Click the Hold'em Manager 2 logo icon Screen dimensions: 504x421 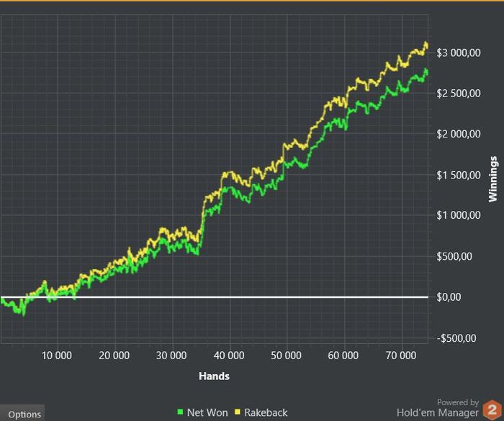(x=492, y=409)
